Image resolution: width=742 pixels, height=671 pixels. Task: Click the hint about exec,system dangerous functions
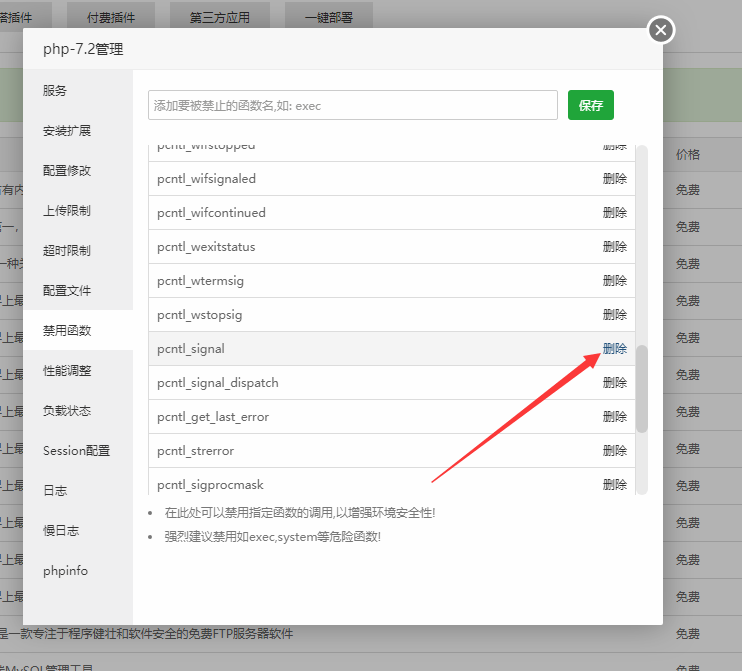273,537
